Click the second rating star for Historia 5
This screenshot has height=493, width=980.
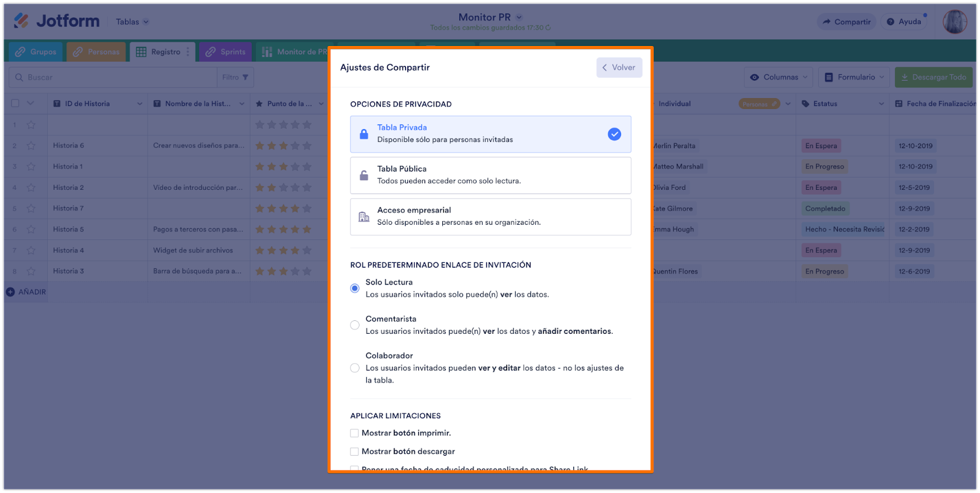pos(271,229)
